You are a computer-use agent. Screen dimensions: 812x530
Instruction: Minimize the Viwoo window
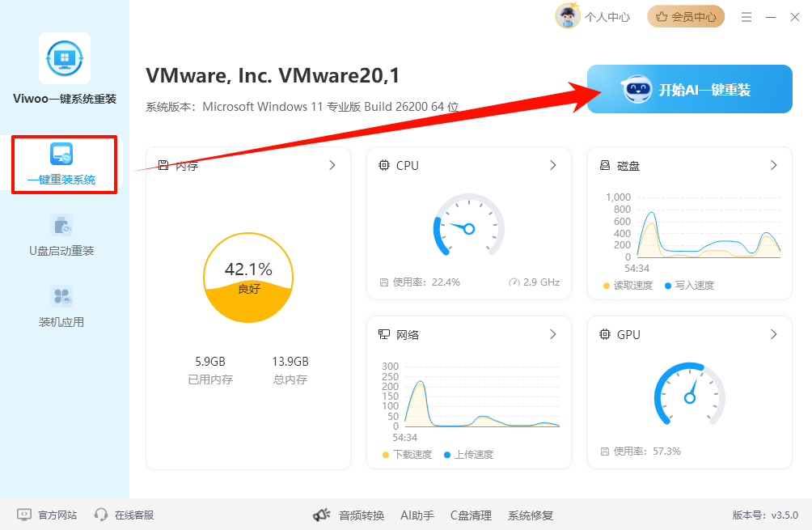(771, 17)
